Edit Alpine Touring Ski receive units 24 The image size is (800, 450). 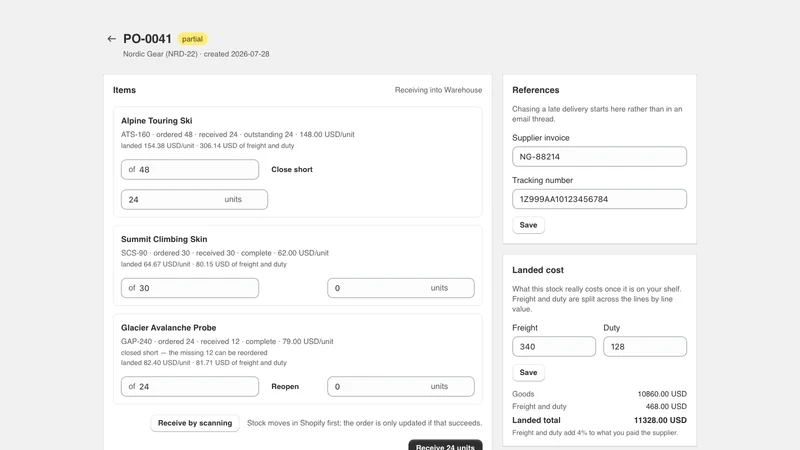pyautogui.click(x=194, y=199)
